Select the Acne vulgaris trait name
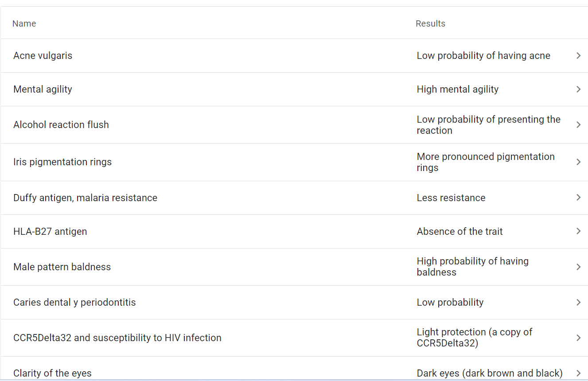This screenshot has height=381, width=588. point(43,55)
